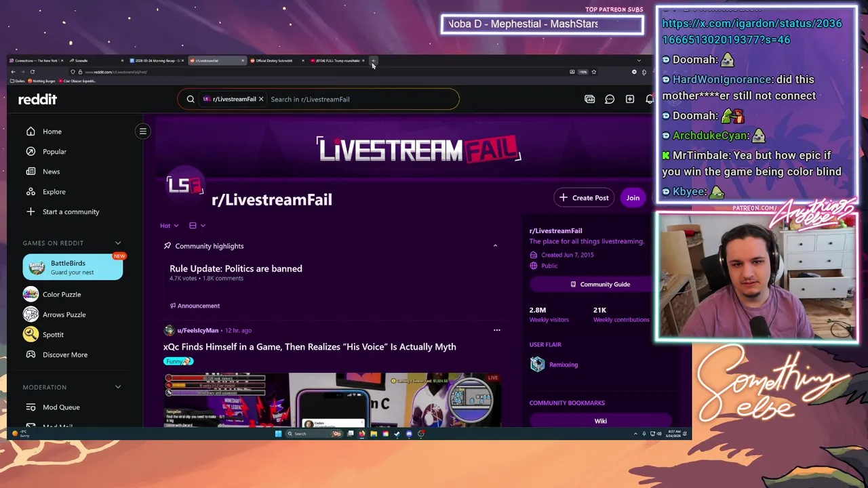This screenshot has width=868, height=488.
Task: Open the Reddit chat icon
Action: click(x=610, y=99)
